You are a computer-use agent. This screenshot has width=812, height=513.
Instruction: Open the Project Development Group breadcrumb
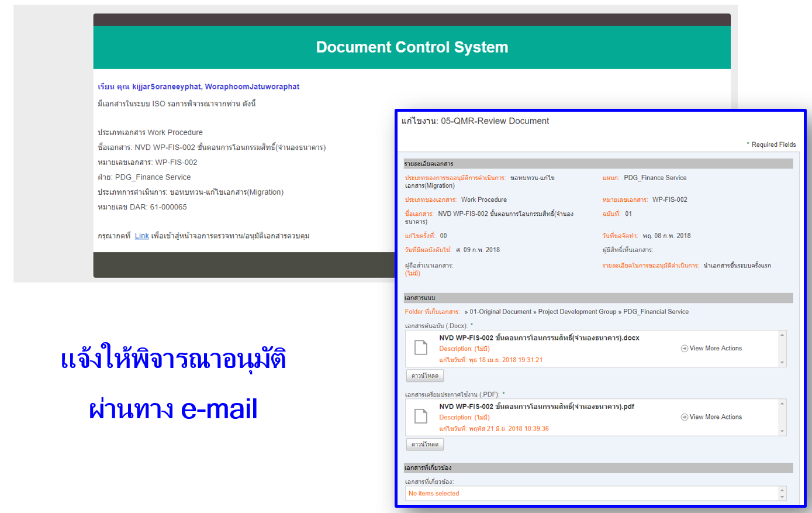click(x=578, y=312)
